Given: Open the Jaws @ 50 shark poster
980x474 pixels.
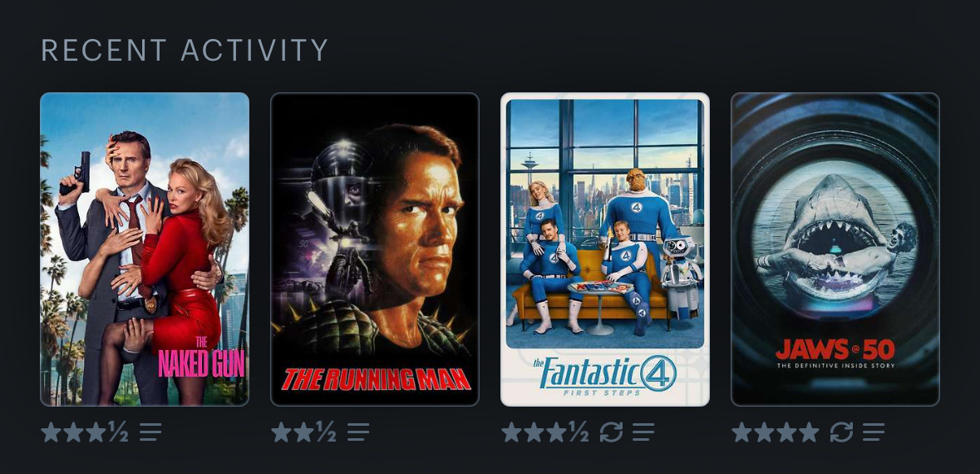Looking at the screenshot, I should 835,249.
